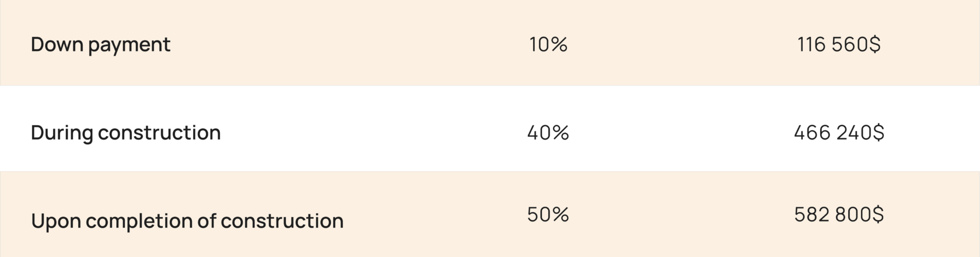Click the dollar sign after 582 800
Image resolution: width=980 pixels, height=257 pixels.
878,214
